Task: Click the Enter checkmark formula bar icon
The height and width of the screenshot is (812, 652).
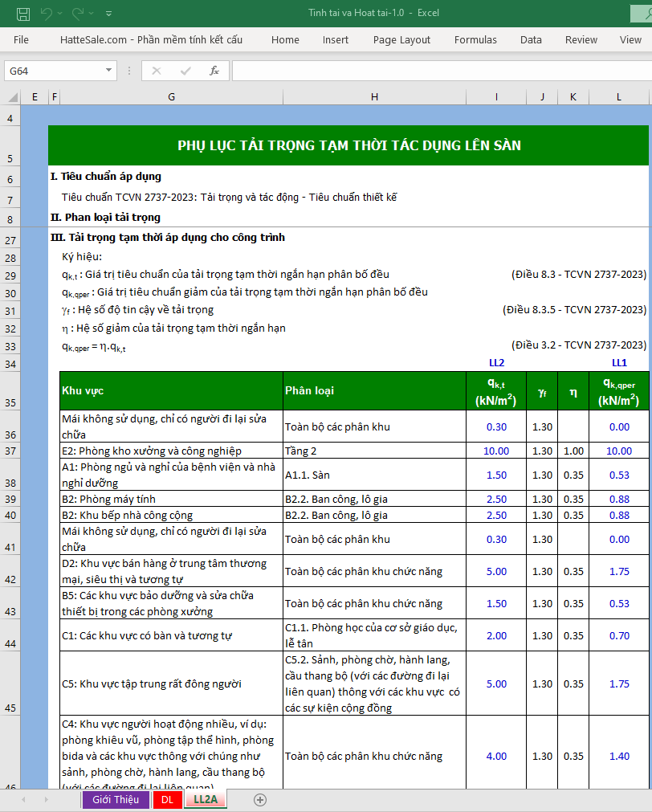Action: click(185, 71)
